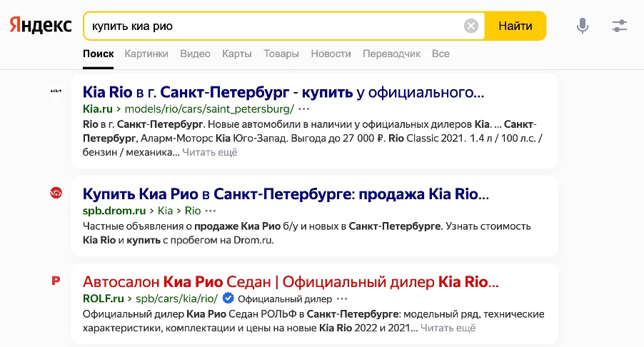Viewport: 644px width, 347px height.
Task: Switch to the Видео tab
Action: click(195, 54)
